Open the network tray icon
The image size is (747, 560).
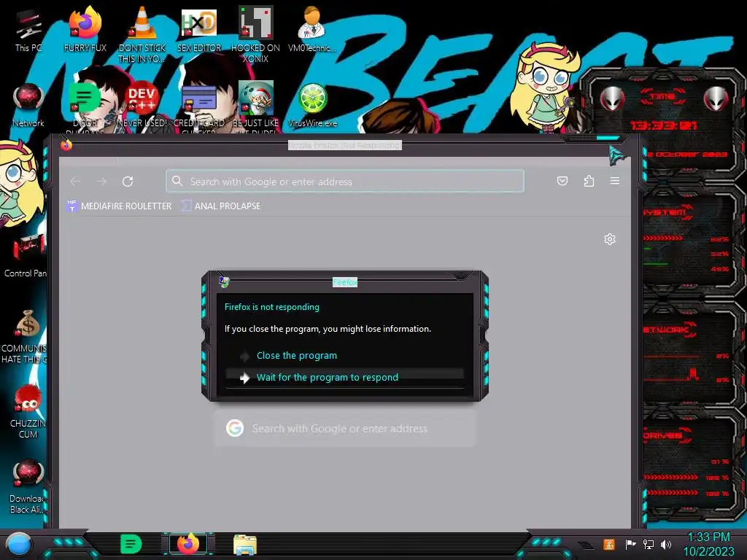tap(648, 544)
